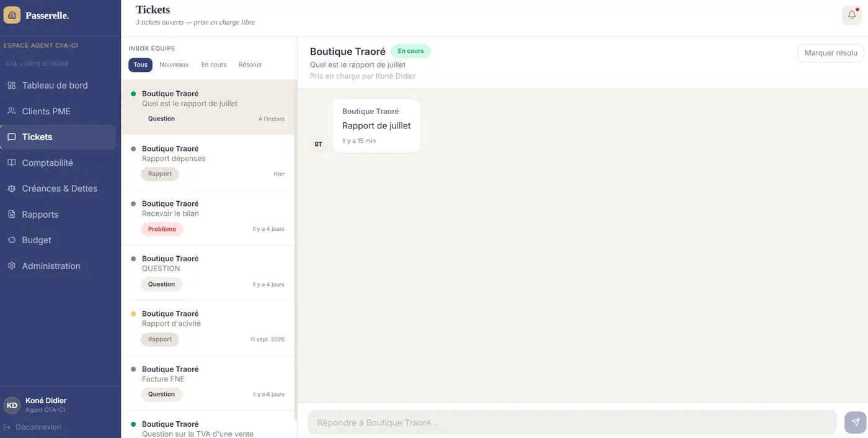868x438 pixels.
Task: Click the BT sender avatar in conversation
Action: pyautogui.click(x=318, y=145)
